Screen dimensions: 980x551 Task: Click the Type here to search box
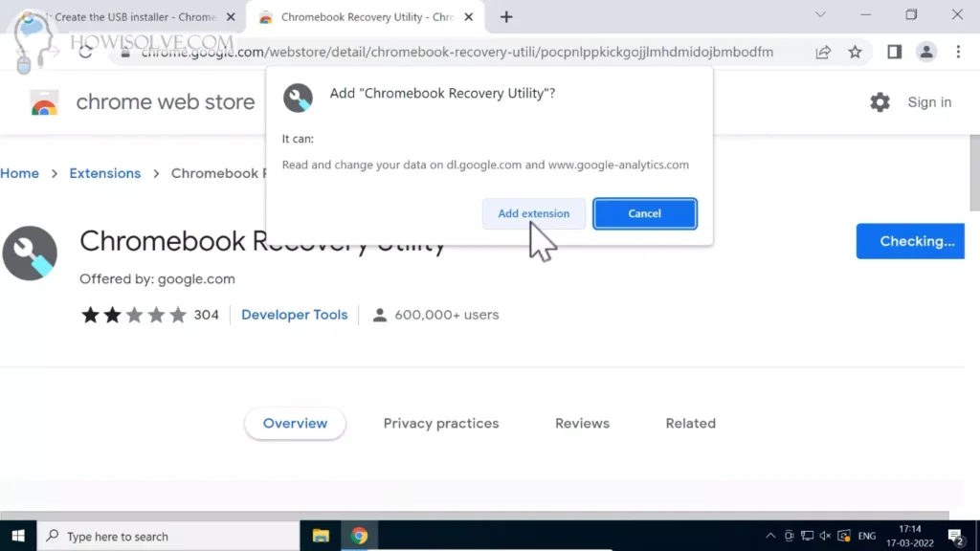[168, 536]
